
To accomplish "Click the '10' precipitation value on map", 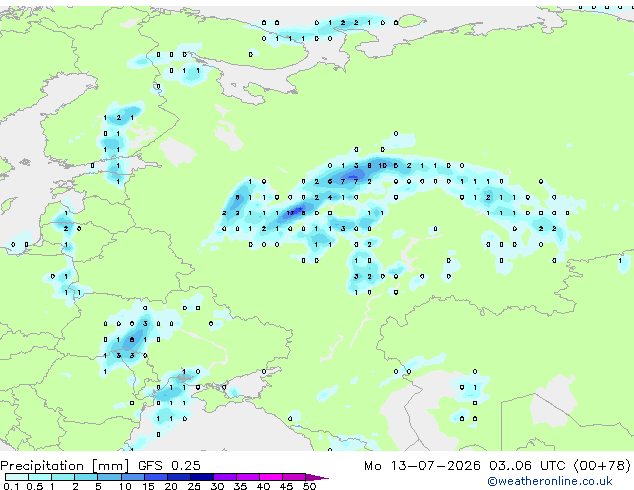I will pos(383,165).
